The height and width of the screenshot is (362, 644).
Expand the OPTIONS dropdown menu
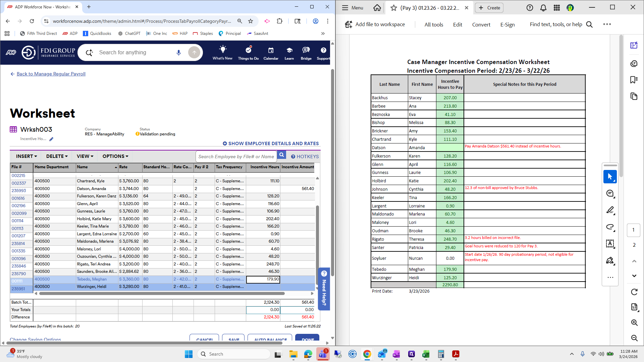(115, 156)
